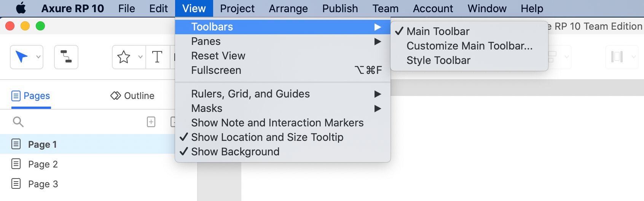This screenshot has width=644, height=201.
Task: Choose Customize Main Toolbar option
Action: [x=469, y=46]
